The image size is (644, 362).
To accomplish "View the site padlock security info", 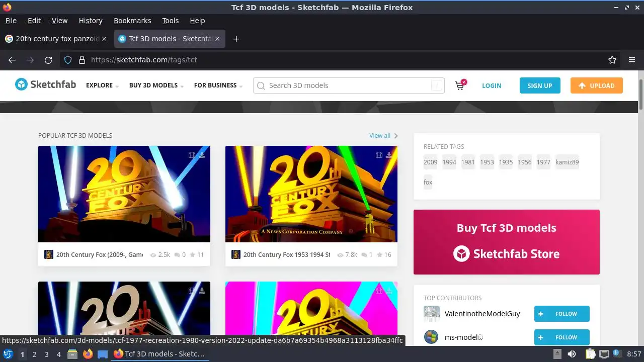I will point(82,60).
